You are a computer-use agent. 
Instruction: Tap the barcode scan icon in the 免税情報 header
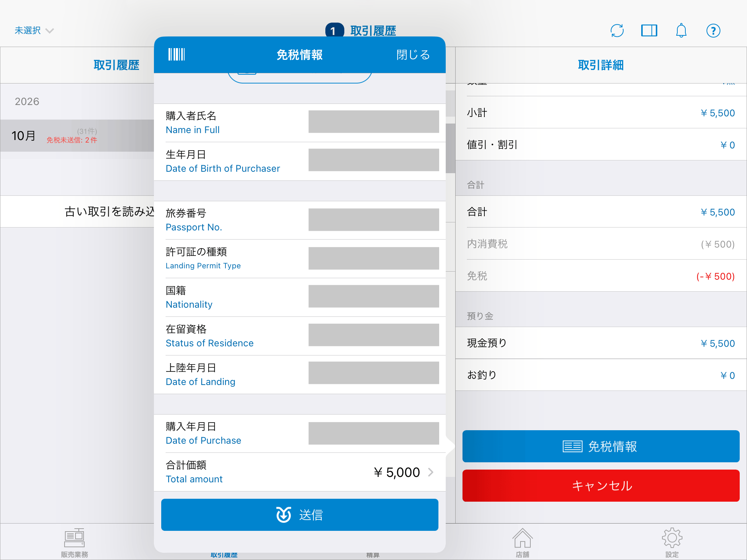click(x=177, y=54)
